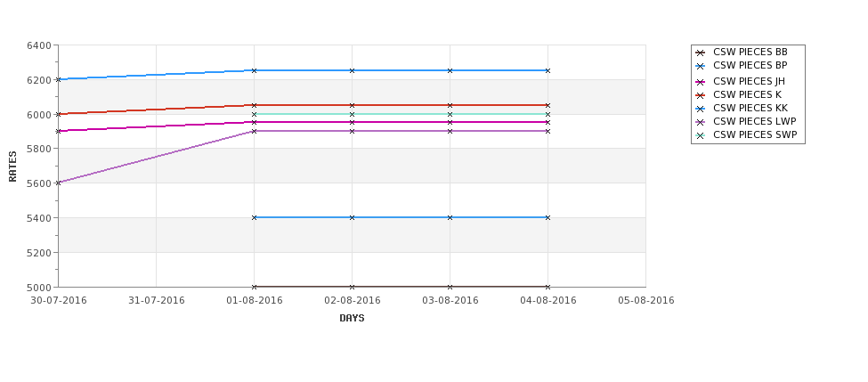The width and height of the screenshot is (868, 382).
Task: Click the 5600 data point on 30-07-2016
Action: click(58, 183)
